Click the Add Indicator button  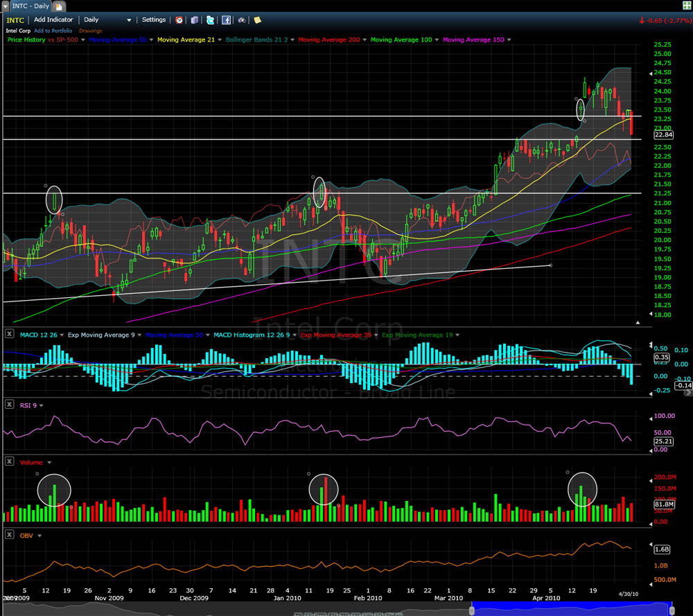click(53, 20)
